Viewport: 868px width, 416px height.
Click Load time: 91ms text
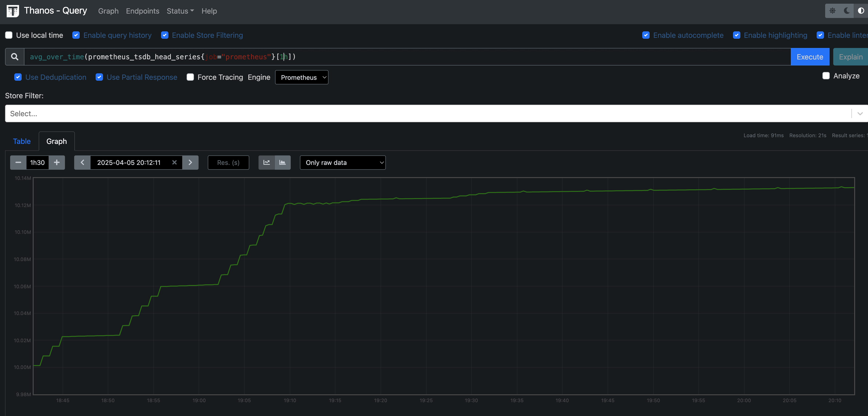pyautogui.click(x=764, y=135)
